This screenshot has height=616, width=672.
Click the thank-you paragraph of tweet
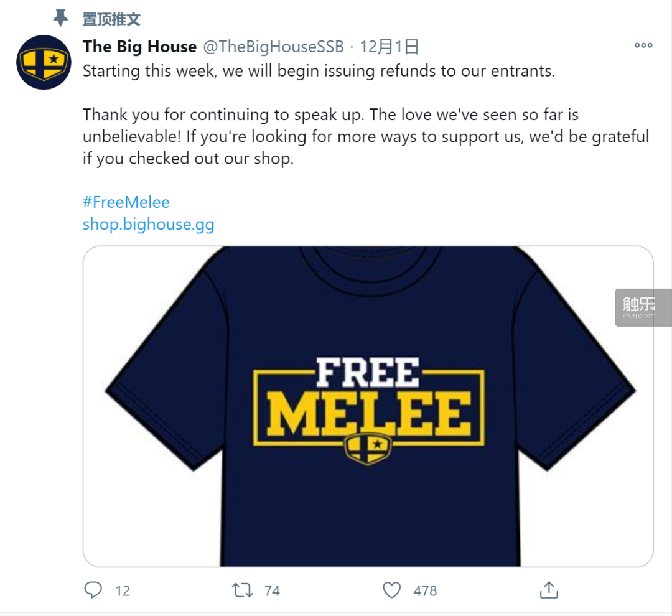click(x=365, y=136)
